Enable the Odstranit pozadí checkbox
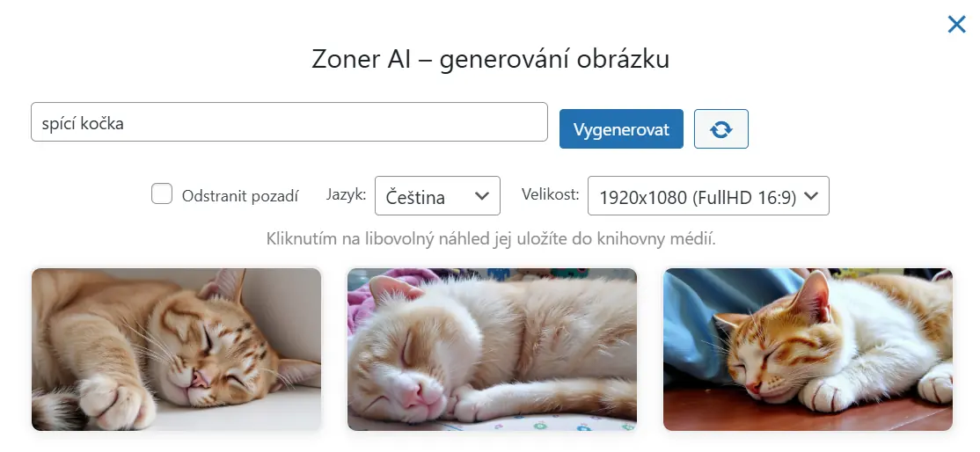Screen dimensions: 980x452 (162, 193)
